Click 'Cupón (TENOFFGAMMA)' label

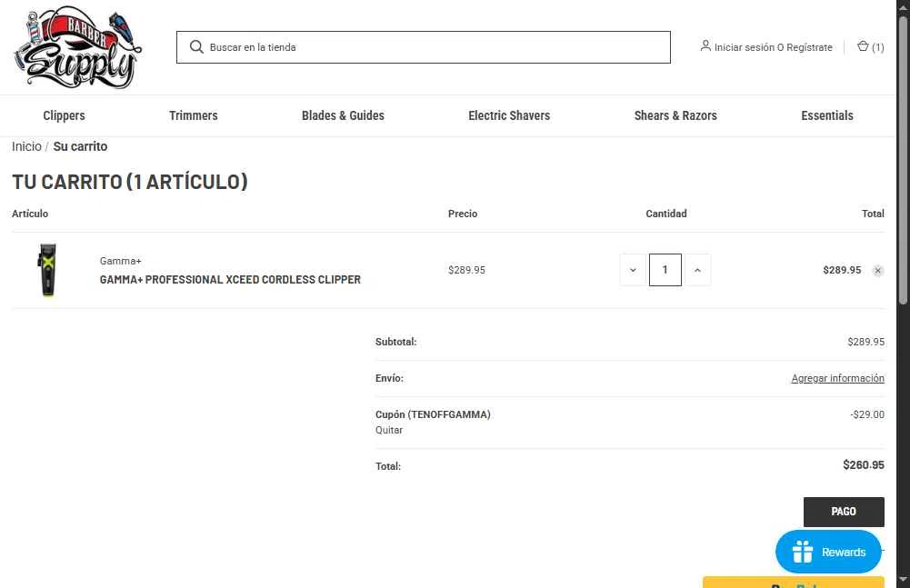click(x=433, y=414)
